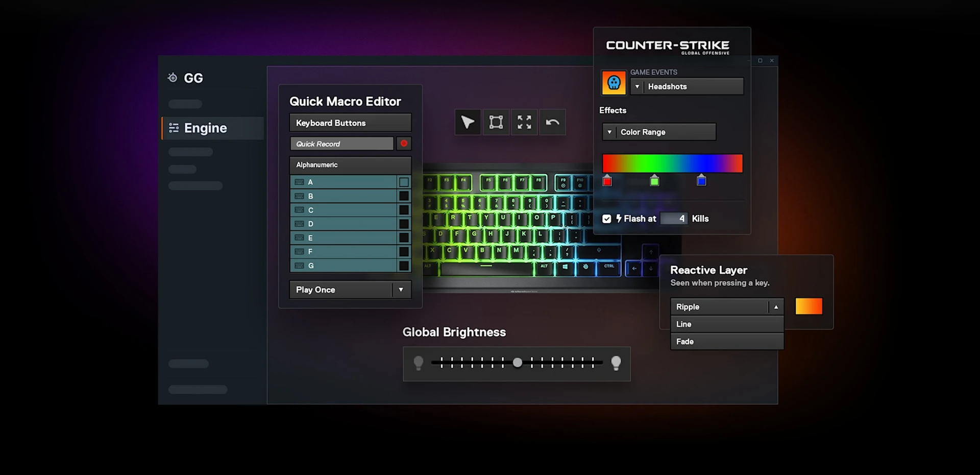Click the expand-to-fullscreen icon

pos(524,122)
